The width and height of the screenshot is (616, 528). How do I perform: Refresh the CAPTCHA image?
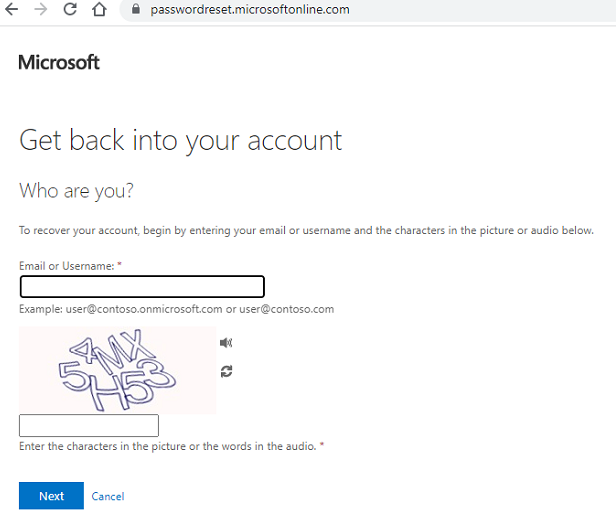[226, 371]
